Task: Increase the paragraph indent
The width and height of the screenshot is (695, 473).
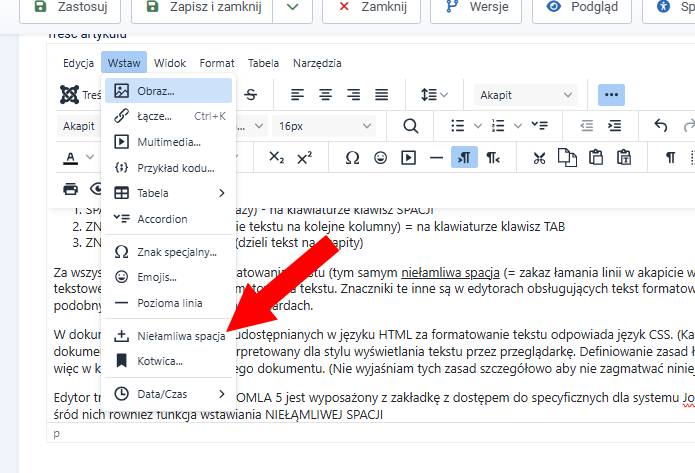Action: (x=614, y=126)
